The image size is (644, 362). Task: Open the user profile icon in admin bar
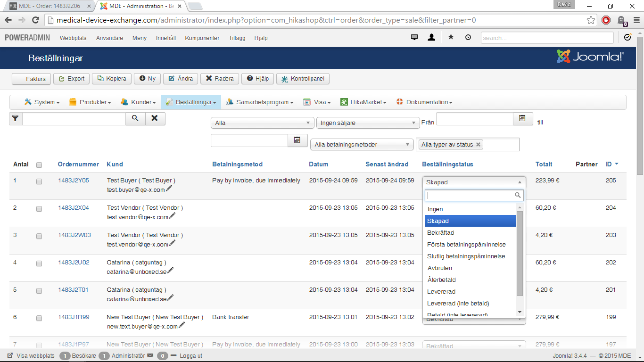pos(431,38)
